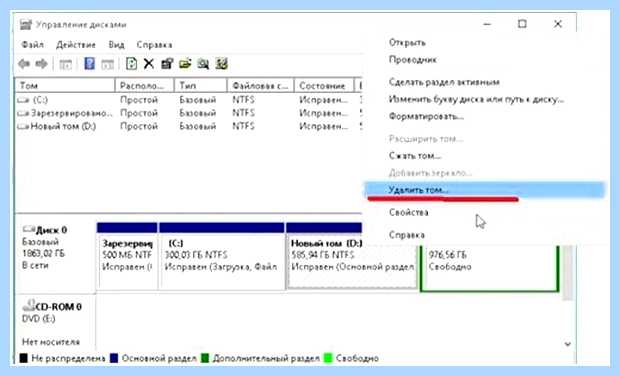Open the Справка menu in the menu bar
Image resolution: width=620 pixels, height=376 pixels.
click(154, 45)
